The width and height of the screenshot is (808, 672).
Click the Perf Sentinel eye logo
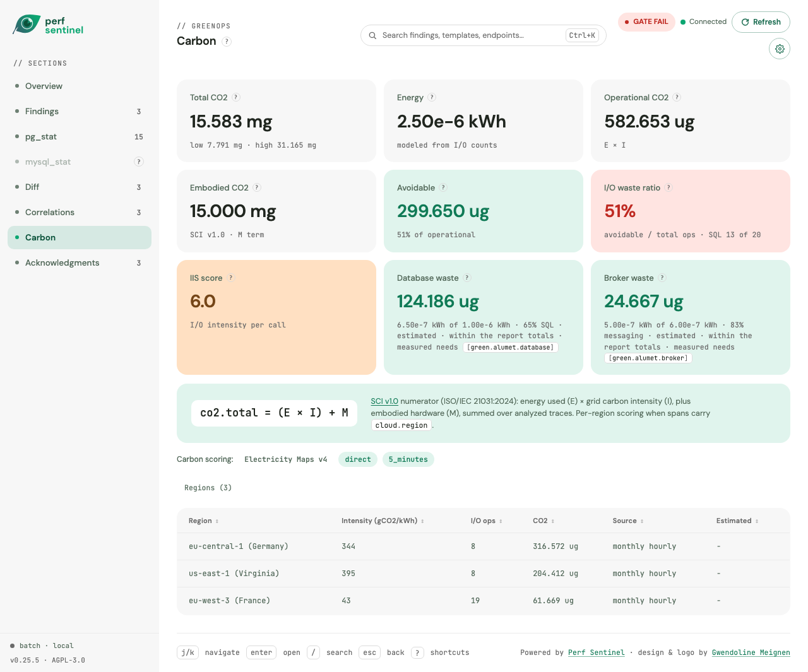click(x=27, y=25)
